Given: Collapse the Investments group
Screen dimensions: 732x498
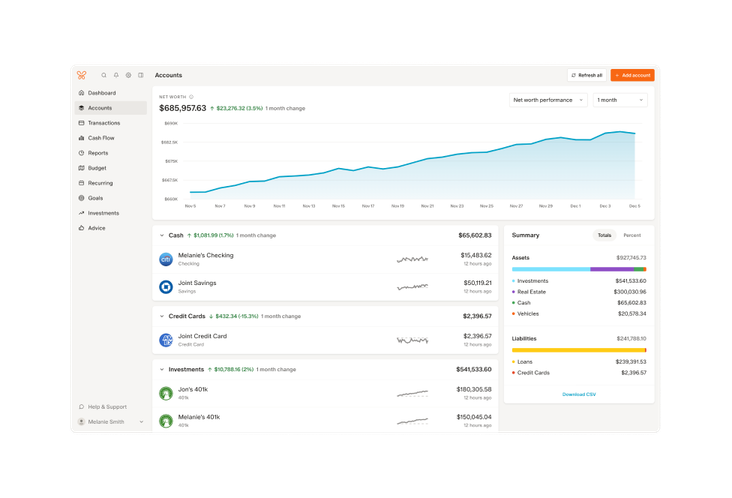Looking at the screenshot, I should 162,370.
